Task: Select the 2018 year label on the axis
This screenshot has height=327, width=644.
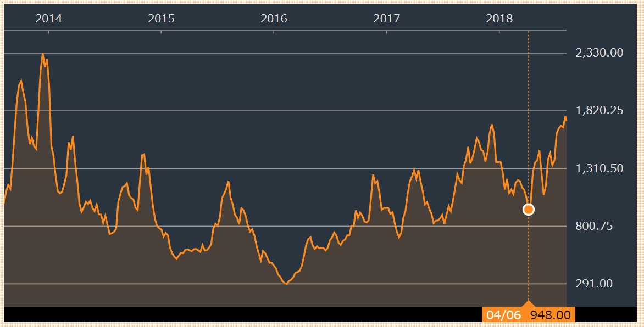Action: [499, 19]
